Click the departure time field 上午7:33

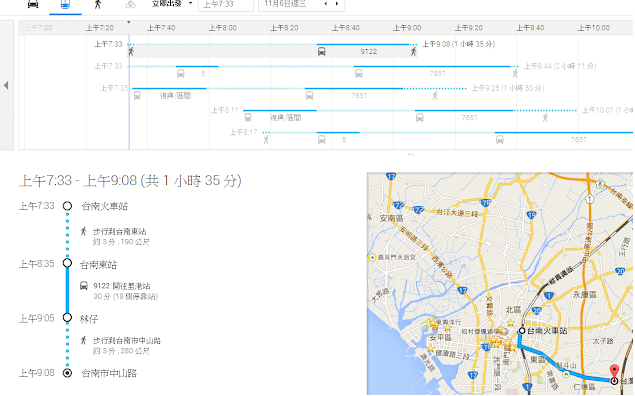226,4
